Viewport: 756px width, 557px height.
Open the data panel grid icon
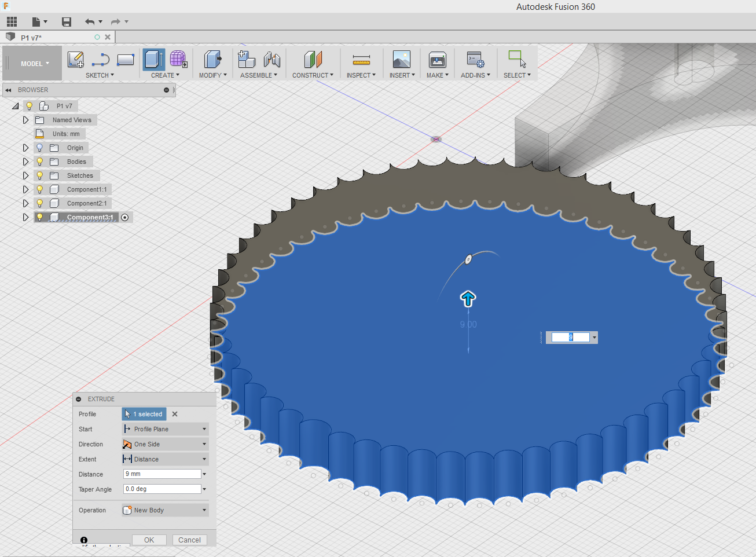tap(12, 22)
